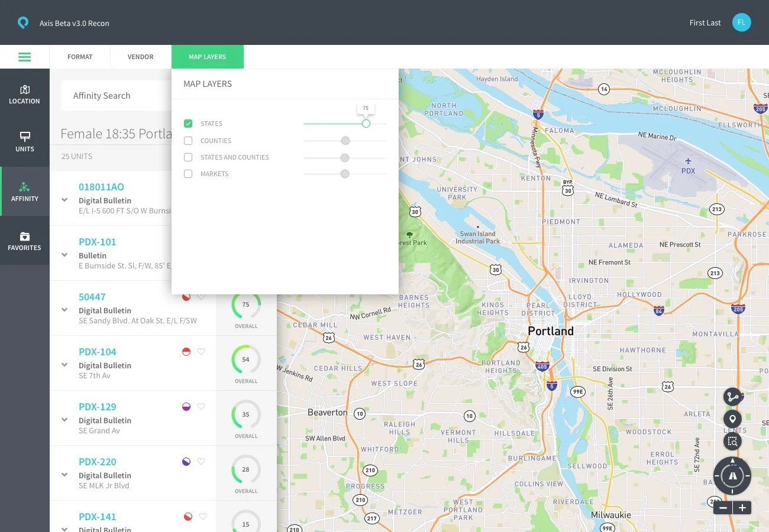The image size is (769, 532).
Task: Expand the 50447 unit row chevron
Action: 64,310
